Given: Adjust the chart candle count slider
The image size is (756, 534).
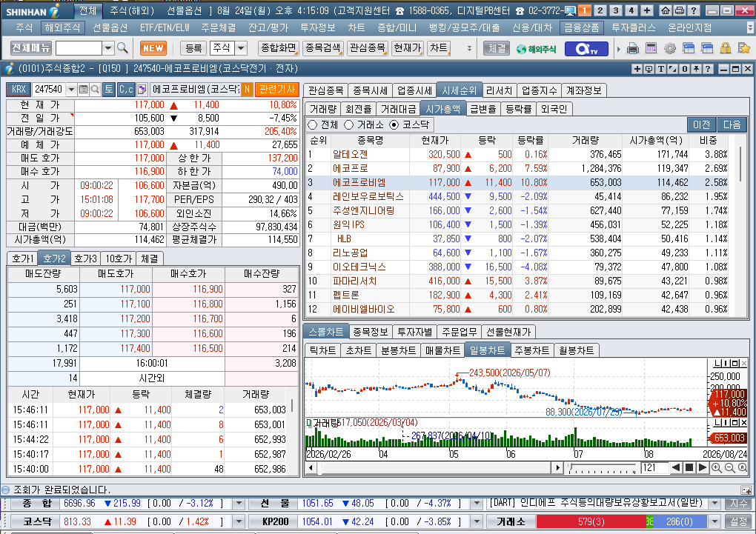Looking at the screenshot, I should pos(602,467).
